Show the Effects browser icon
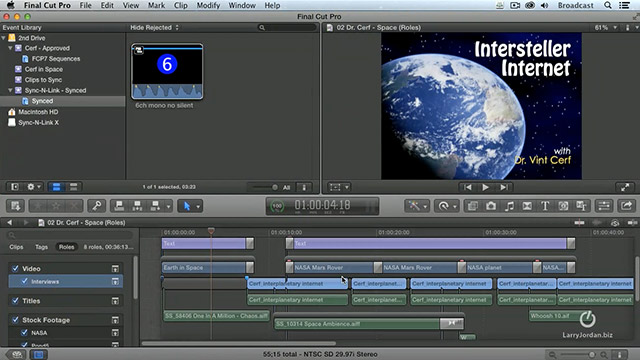The width and height of the screenshot is (640, 360). (x=473, y=206)
